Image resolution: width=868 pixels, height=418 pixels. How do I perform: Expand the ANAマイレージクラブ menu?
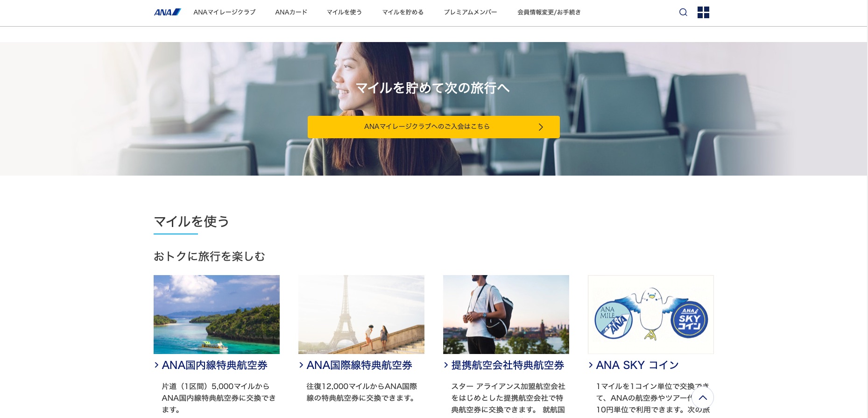tap(225, 12)
